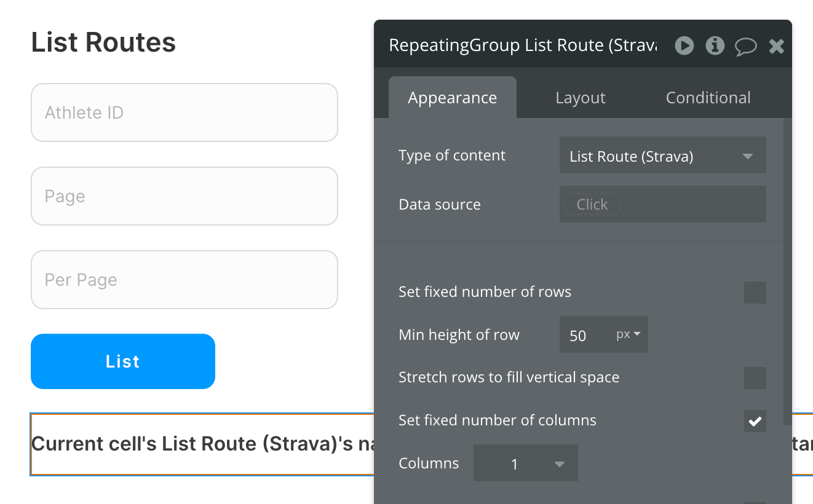Switch to the Appearance tab
Screen dimensions: 813x504
[452, 98]
